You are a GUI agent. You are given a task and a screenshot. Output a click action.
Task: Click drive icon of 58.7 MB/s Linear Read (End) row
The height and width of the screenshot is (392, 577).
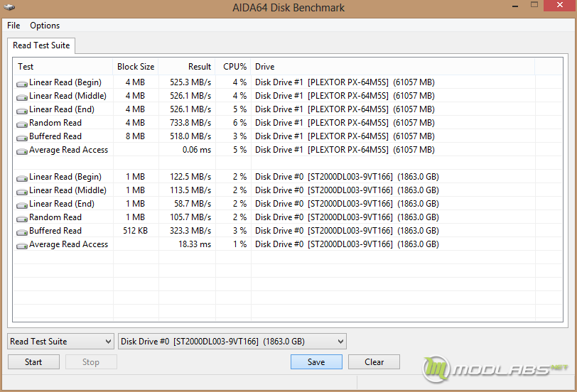click(22, 205)
